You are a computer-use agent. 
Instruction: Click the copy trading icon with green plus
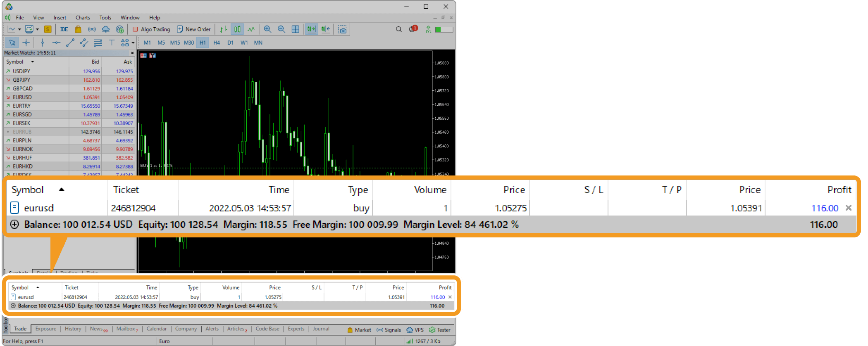click(120, 29)
